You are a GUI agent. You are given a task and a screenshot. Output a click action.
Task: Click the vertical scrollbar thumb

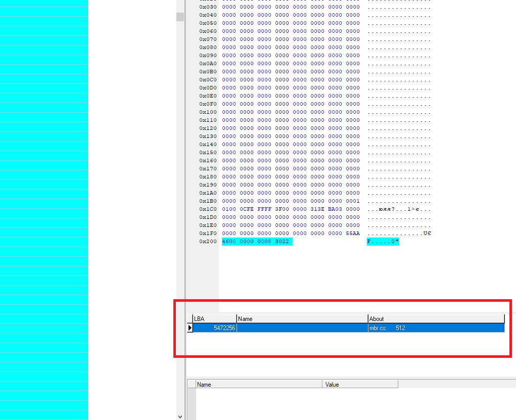tap(180, 17)
